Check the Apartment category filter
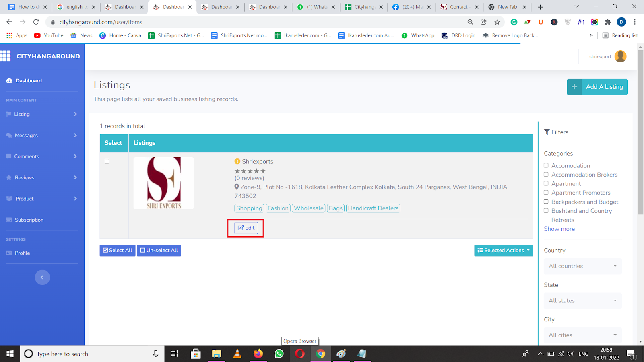 pyautogui.click(x=546, y=183)
